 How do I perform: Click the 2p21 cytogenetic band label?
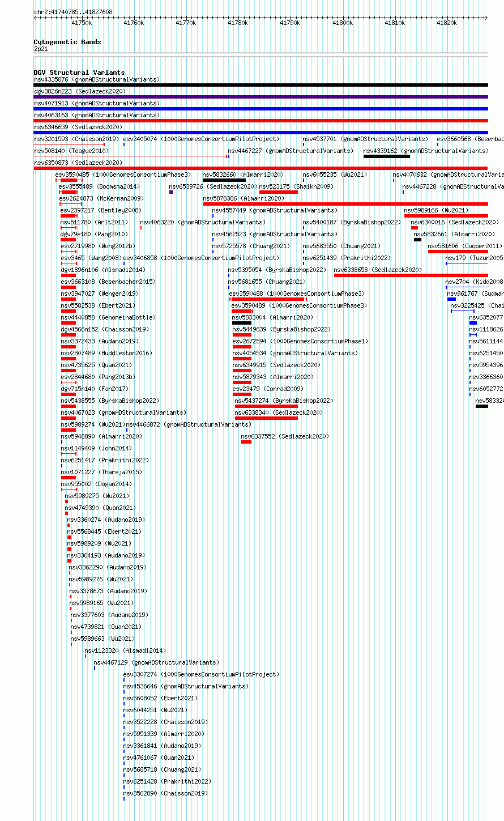tap(41, 49)
